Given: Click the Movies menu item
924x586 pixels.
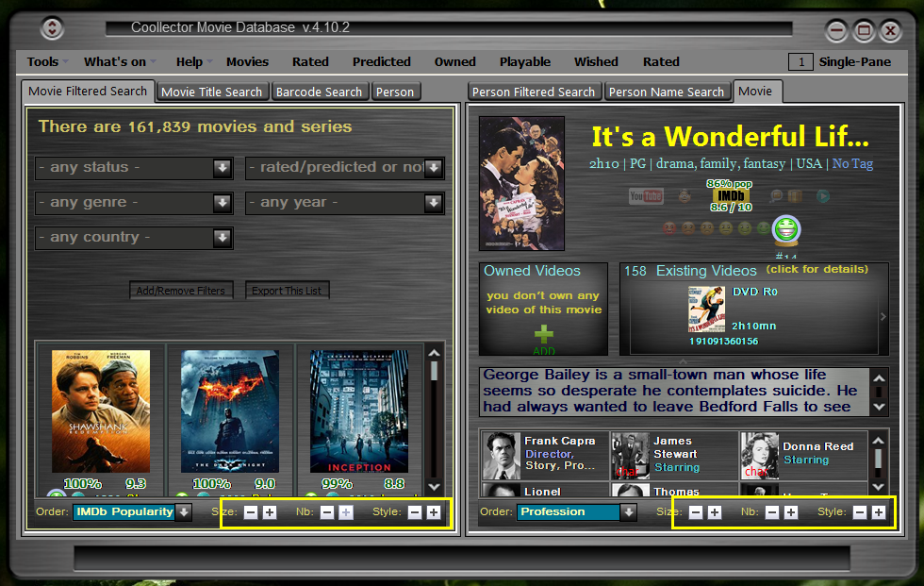Looking at the screenshot, I should 247,62.
